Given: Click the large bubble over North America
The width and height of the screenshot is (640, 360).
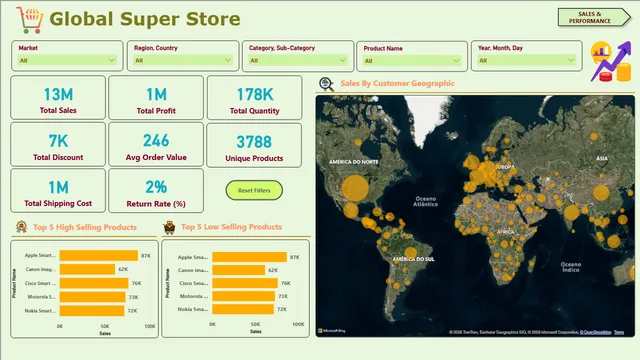Looking at the screenshot, I should [x=355, y=188].
